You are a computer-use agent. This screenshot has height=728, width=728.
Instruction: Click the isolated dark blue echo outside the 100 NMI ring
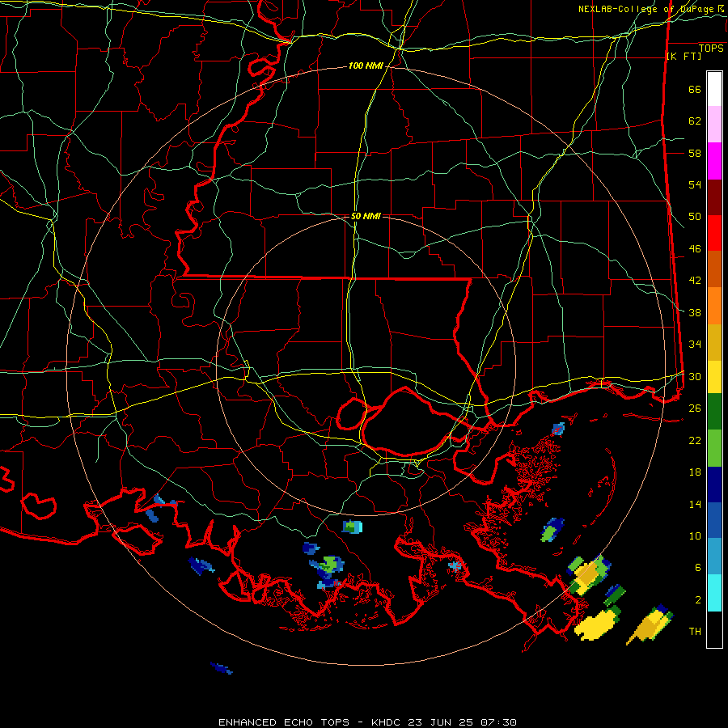pyautogui.click(x=222, y=669)
